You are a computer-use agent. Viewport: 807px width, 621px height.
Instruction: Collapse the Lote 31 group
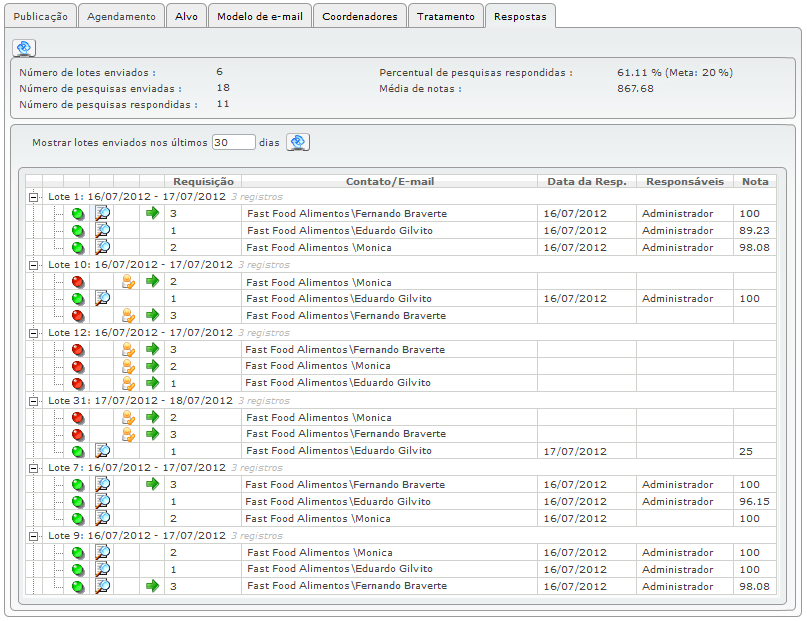point(34,400)
